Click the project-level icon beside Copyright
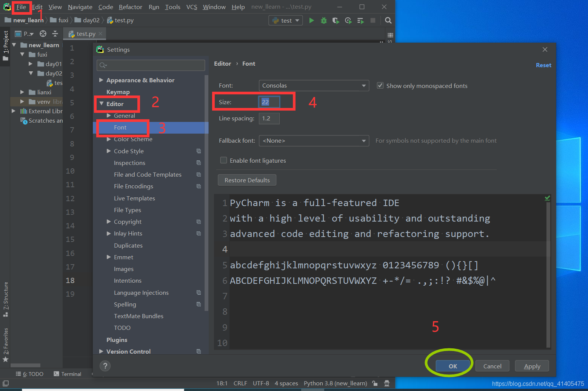The image size is (588, 391). click(x=199, y=222)
